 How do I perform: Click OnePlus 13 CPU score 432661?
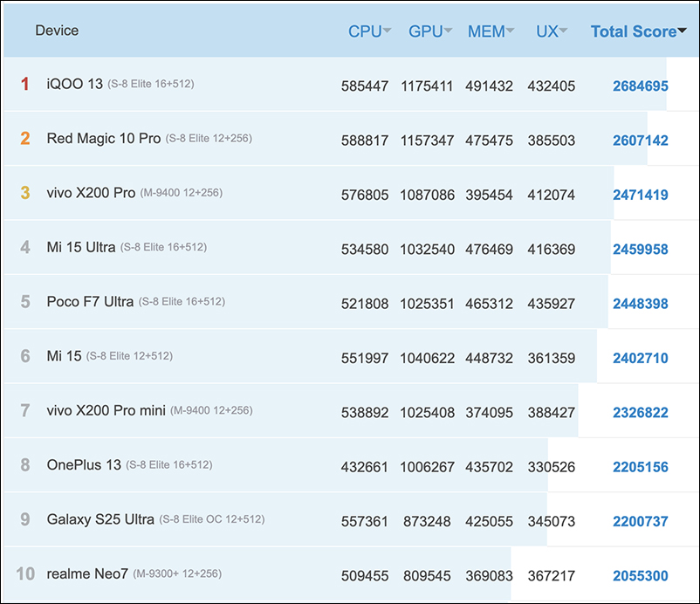click(365, 467)
